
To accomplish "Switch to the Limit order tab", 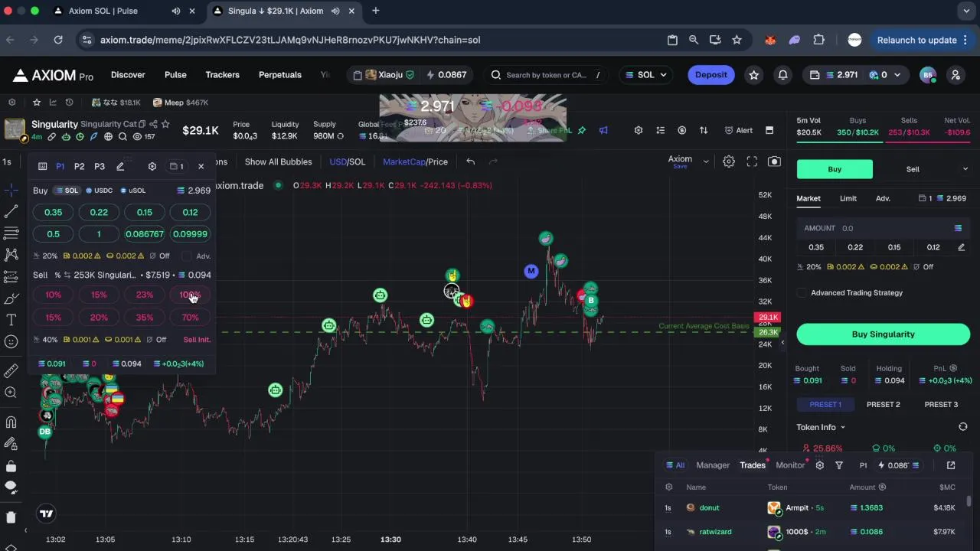I will 848,198.
